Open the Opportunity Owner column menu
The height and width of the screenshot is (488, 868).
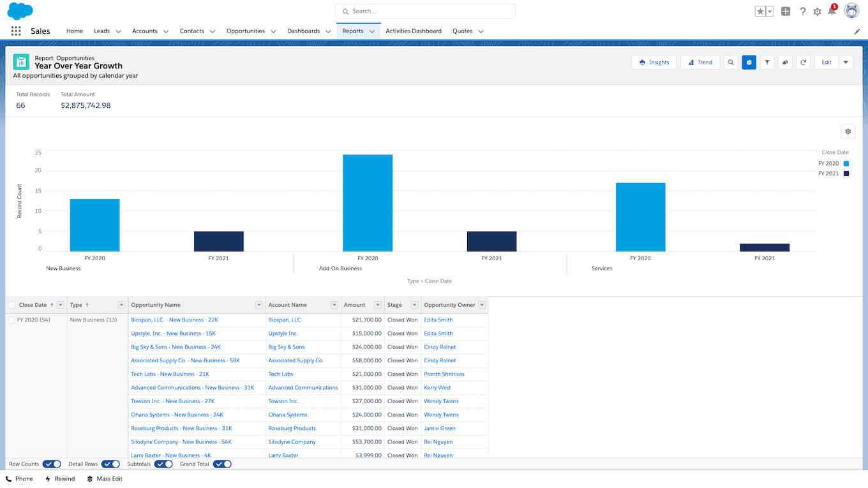pyautogui.click(x=482, y=305)
